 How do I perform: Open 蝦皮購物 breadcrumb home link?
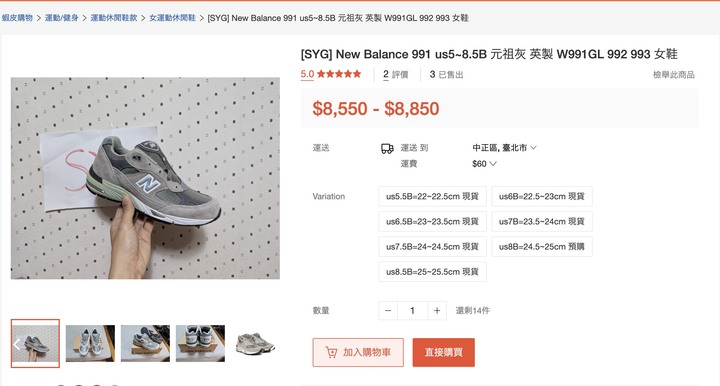tap(17, 18)
